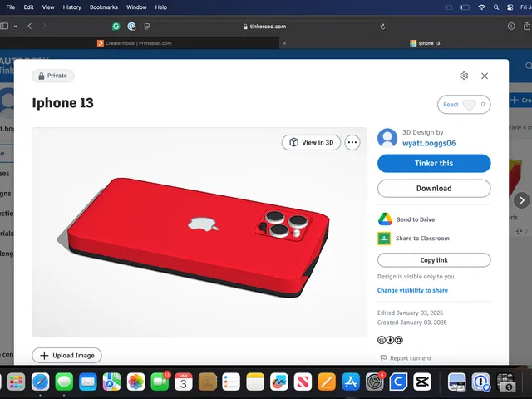Open Maps from the dock
This screenshot has width=532, height=399.
pos(111,382)
